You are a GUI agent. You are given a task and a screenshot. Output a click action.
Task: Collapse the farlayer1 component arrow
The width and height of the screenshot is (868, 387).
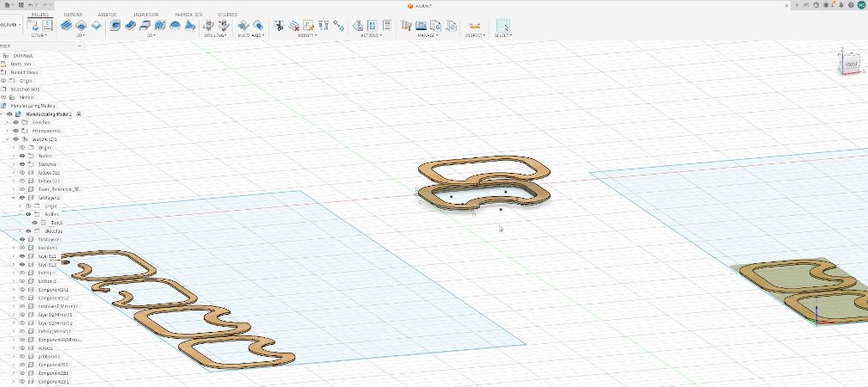[13, 198]
